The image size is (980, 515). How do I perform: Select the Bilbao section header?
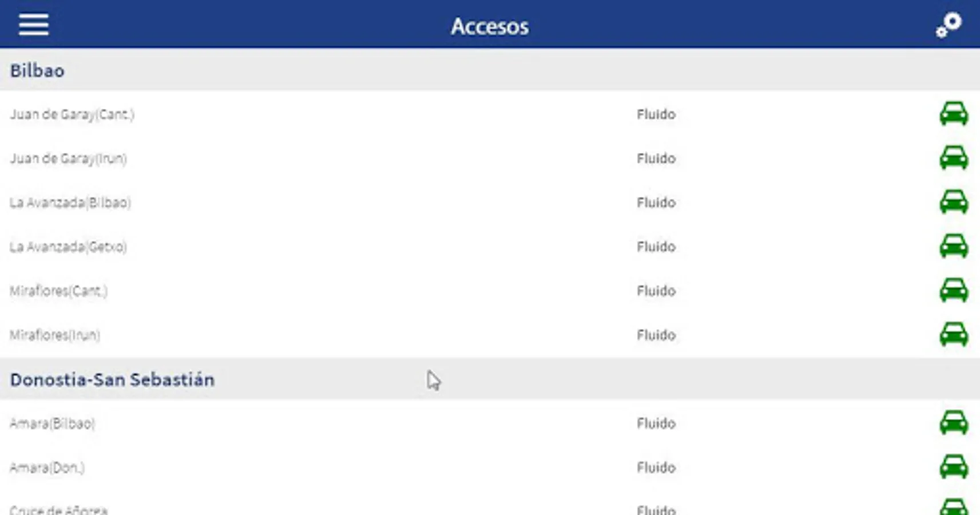coord(37,70)
